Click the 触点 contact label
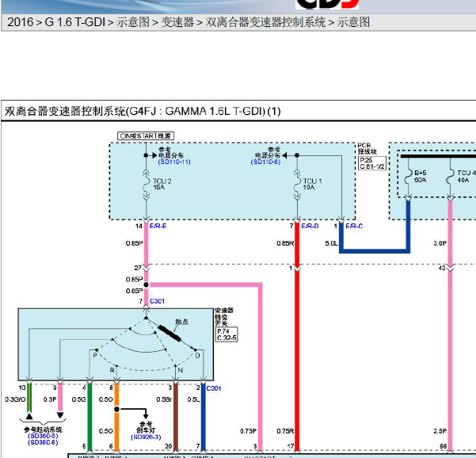 [x=182, y=322]
